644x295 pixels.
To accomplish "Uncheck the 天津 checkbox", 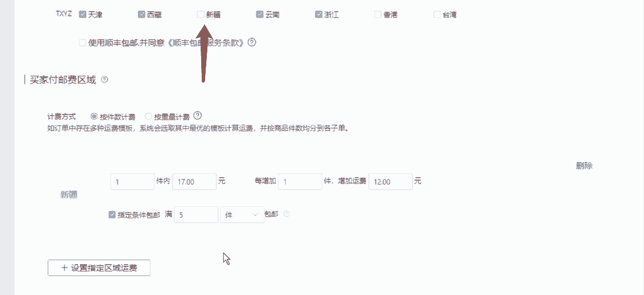I will click(82, 15).
